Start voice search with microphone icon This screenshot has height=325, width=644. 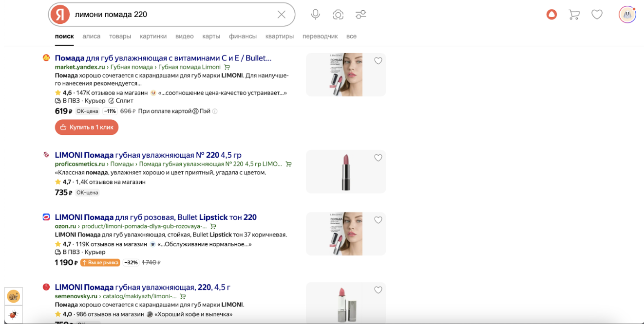316,15
